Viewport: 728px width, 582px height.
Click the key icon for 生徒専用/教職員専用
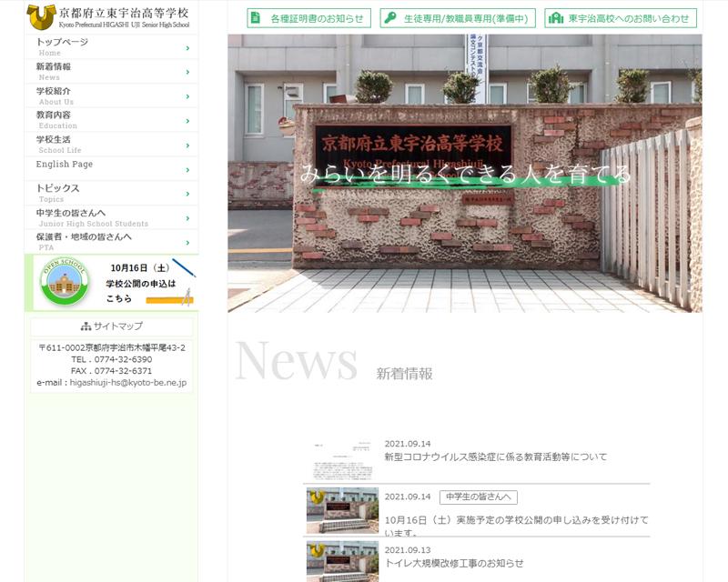[x=389, y=18]
